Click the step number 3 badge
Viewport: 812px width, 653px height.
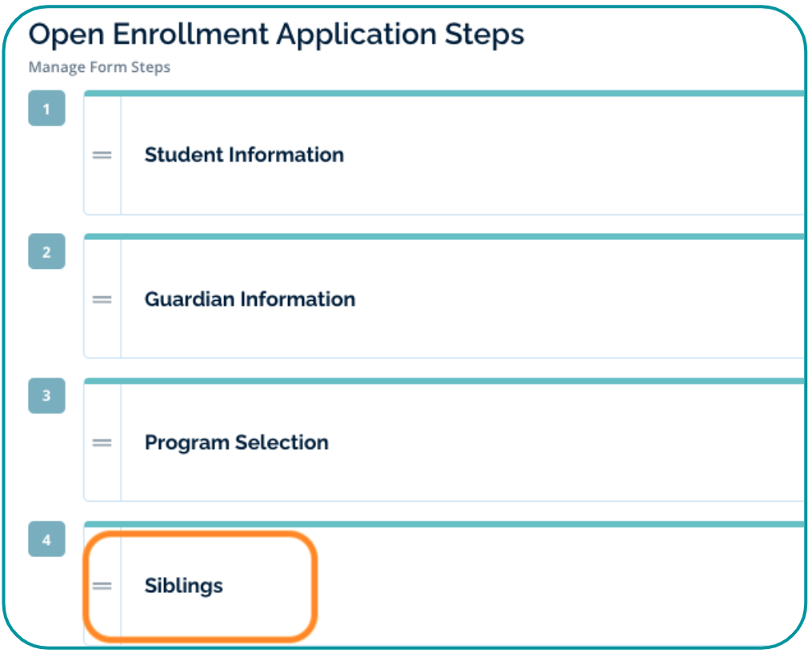(x=46, y=395)
